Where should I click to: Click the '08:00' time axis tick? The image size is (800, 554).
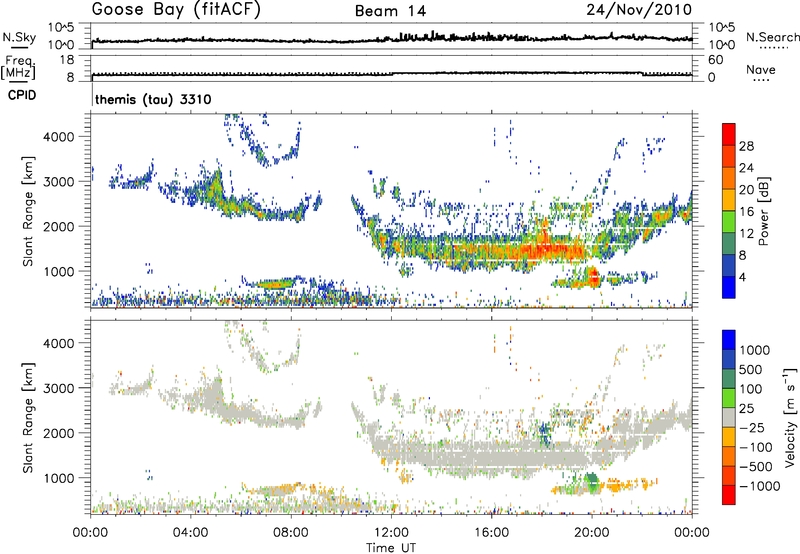(x=291, y=533)
